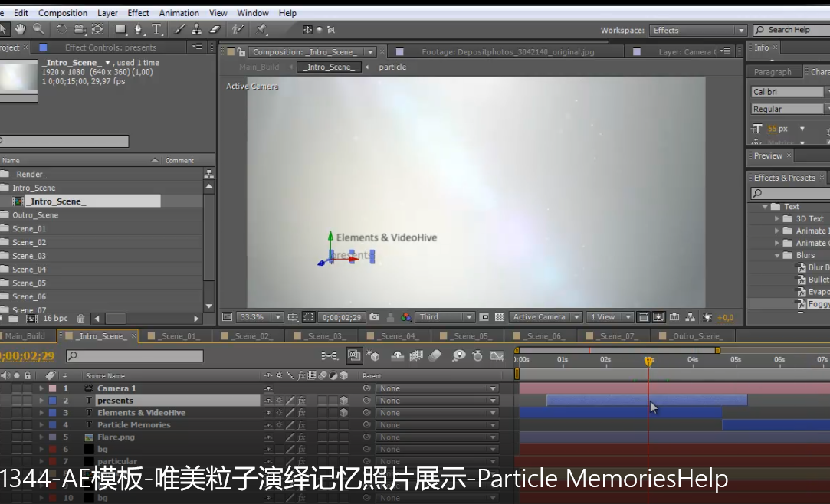Select the Rectangle shape tool

click(120, 30)
